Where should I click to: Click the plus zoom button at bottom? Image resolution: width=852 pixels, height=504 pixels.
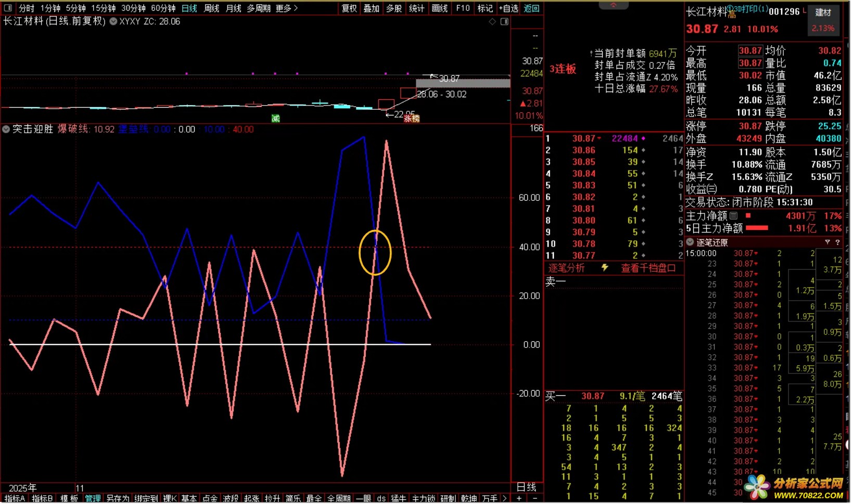click(519, 498)
